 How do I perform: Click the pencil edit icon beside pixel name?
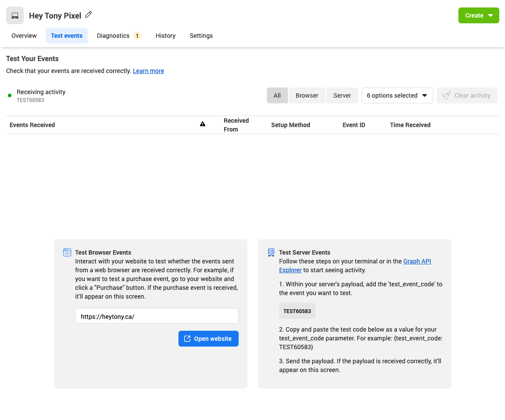pos(89,15)
